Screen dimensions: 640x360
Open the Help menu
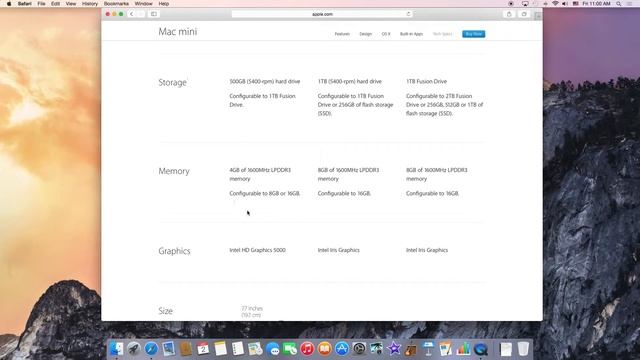click(x=164, y=4)
